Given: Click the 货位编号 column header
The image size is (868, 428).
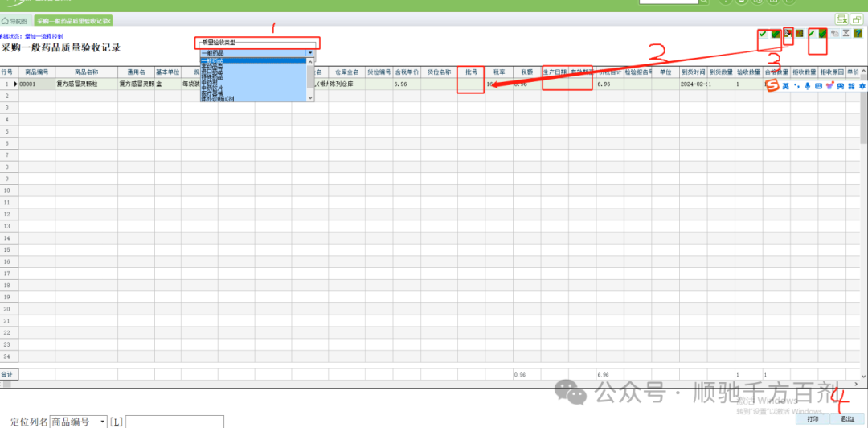Looking at the screenshot, I should pos(379,72).
